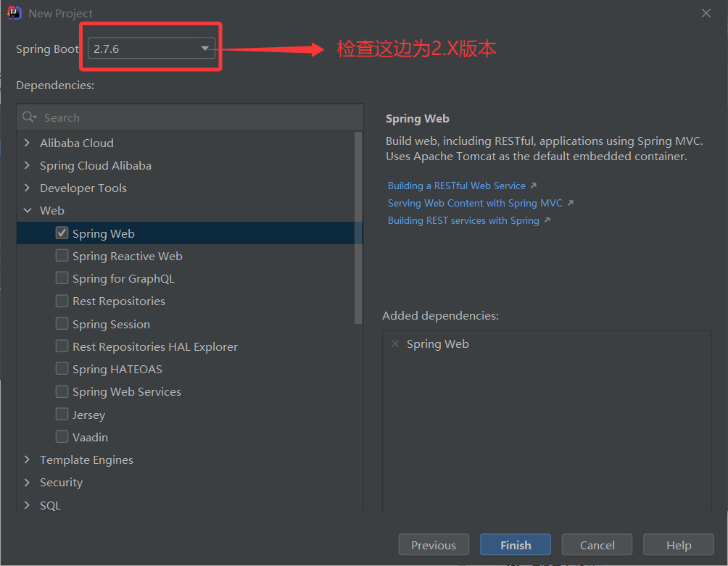Click the dependencies list scrollbar

(x=358, y=228)
